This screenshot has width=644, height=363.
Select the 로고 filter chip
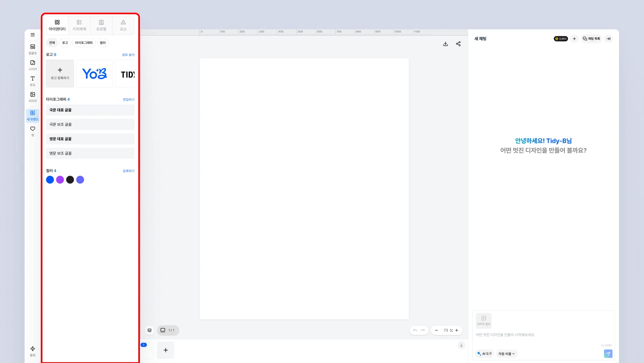coord(65,43)
